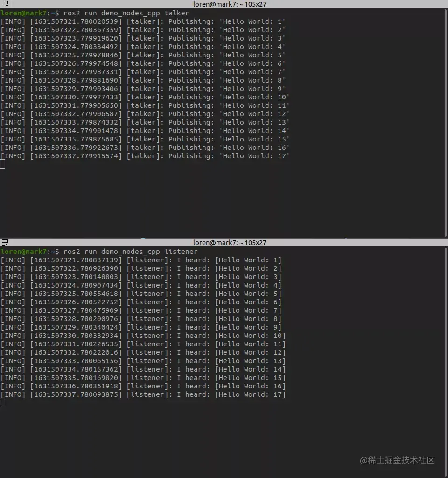Click the talker line 'Hello World: 14'
This screenshot has width=448, height=478.
pyautogui.click(x=145, y=131)
